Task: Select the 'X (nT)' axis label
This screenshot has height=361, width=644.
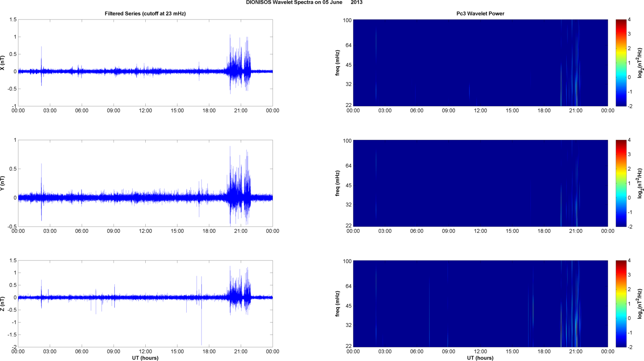Action: tap(3, 63)
